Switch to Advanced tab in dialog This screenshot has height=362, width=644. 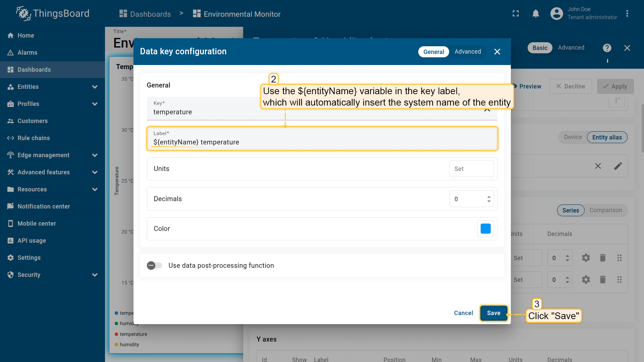coord(468,52)
